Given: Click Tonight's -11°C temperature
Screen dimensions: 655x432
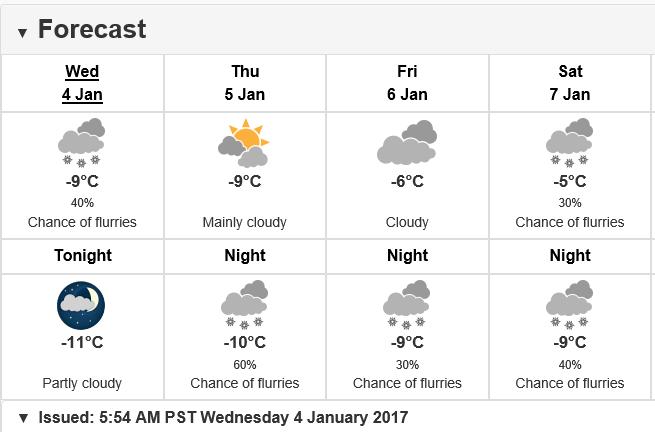Looking at the screenshot, I should coord(82,342).
